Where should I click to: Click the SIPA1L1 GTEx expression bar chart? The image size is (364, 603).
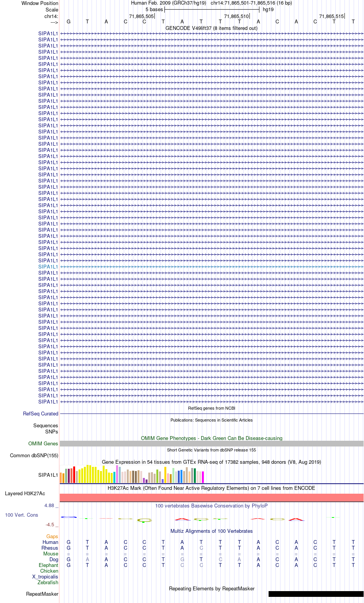[x=132, y=474]
